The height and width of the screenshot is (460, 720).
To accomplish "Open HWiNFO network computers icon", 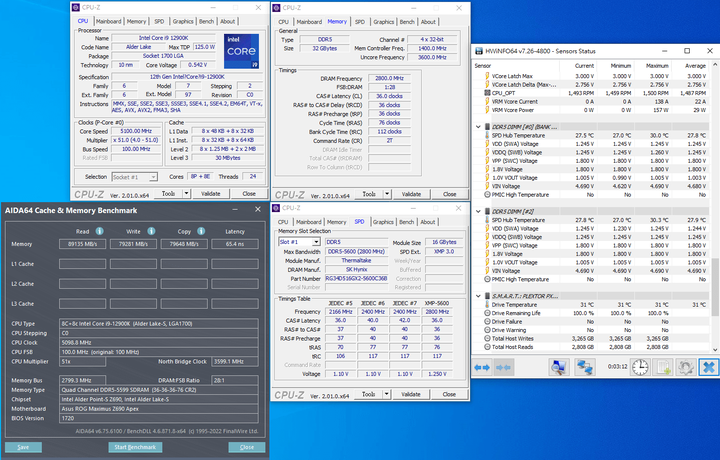I will pos(585,367).
